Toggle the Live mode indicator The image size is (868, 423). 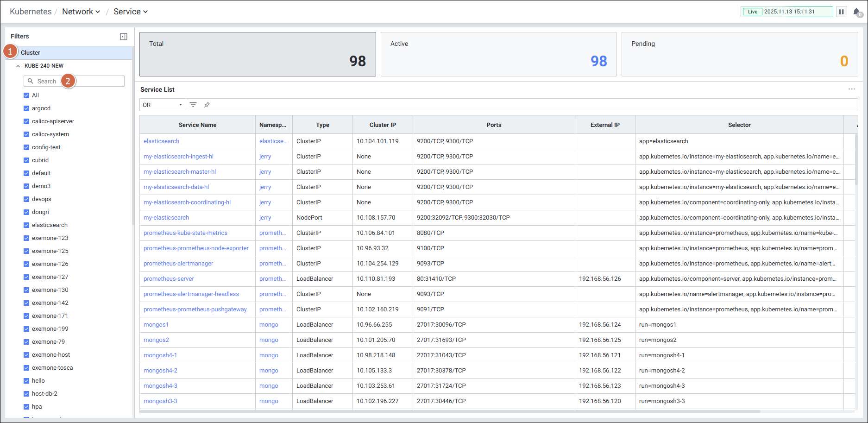753,12
